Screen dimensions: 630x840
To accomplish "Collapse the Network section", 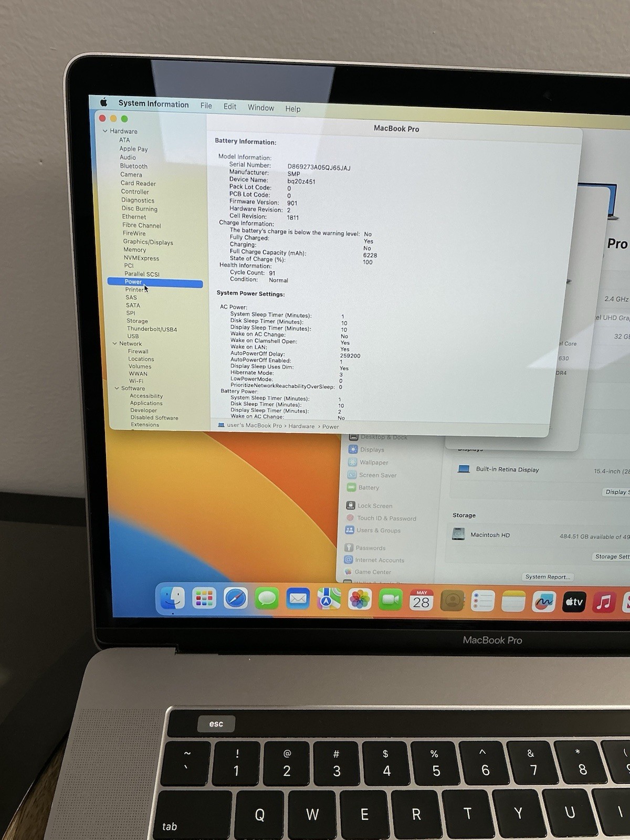I will coord(114,343).
